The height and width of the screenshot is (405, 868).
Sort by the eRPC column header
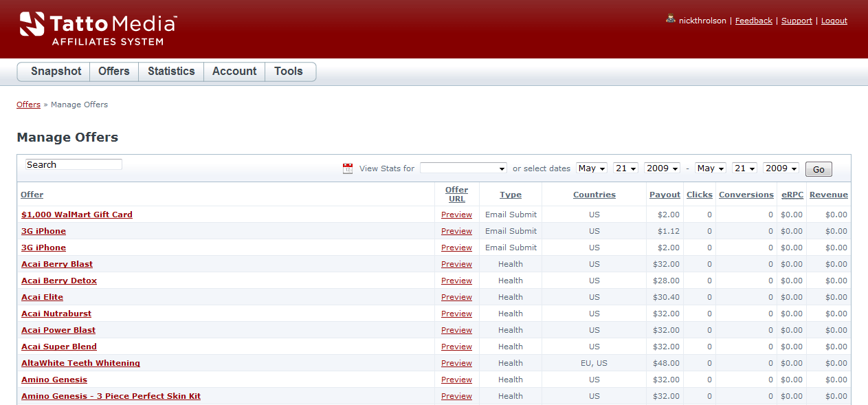tap(792, 195)
